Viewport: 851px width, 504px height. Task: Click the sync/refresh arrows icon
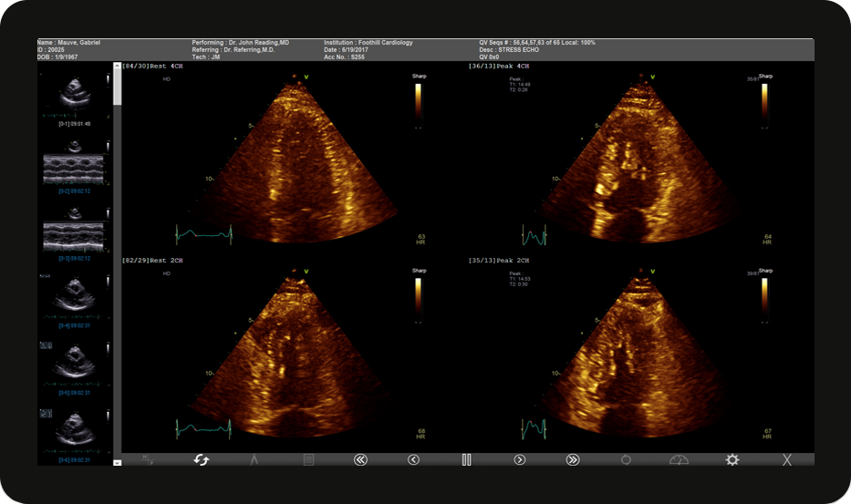(x=202, y=460)
